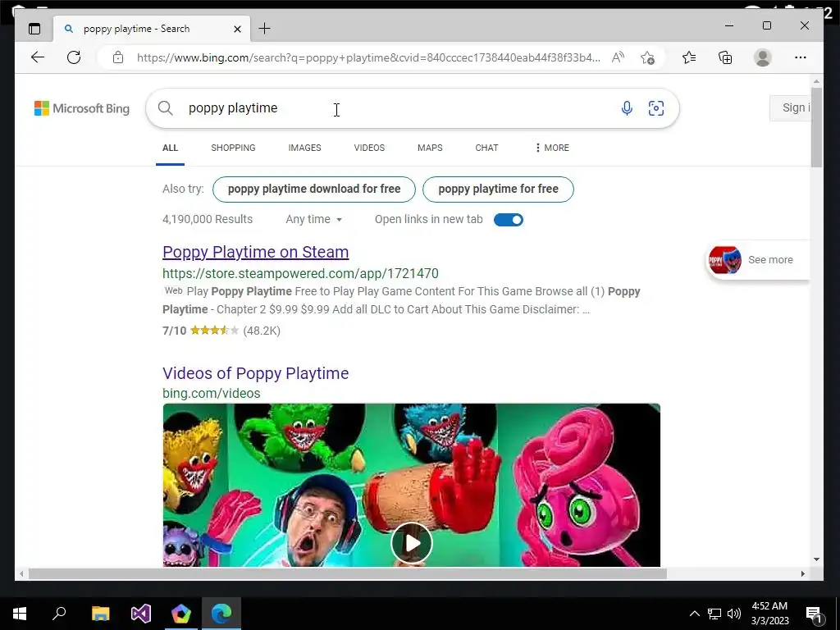
Task: Click the Microsoft Edge taskbar icon
Action: pos(221,613)
